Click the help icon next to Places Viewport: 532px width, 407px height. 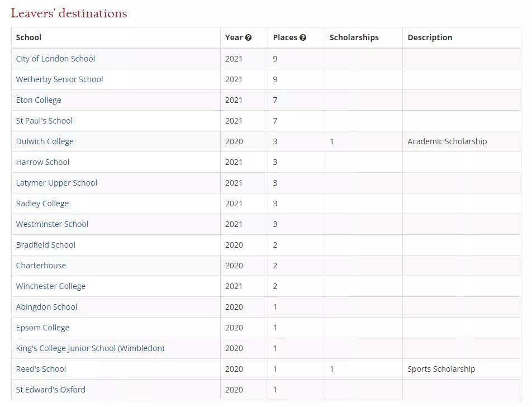(x=303, y=37)
